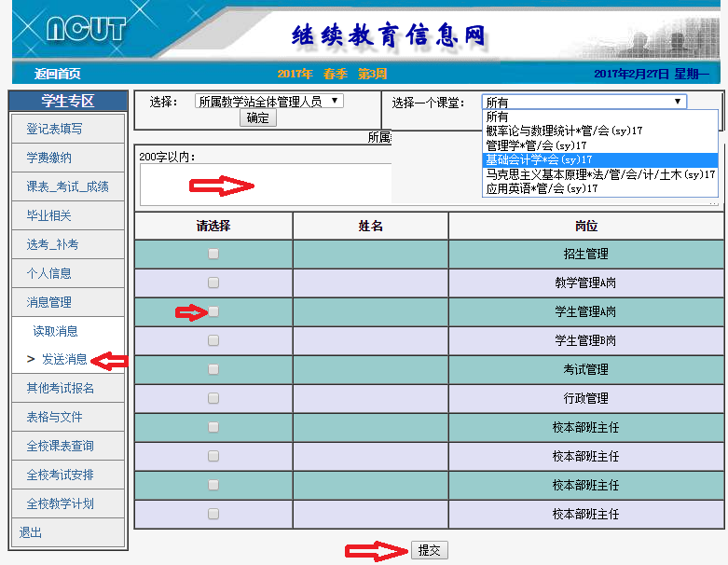Check the box beside 考试管理
Screen dimensions: 728x565
[x=213, y=369]
